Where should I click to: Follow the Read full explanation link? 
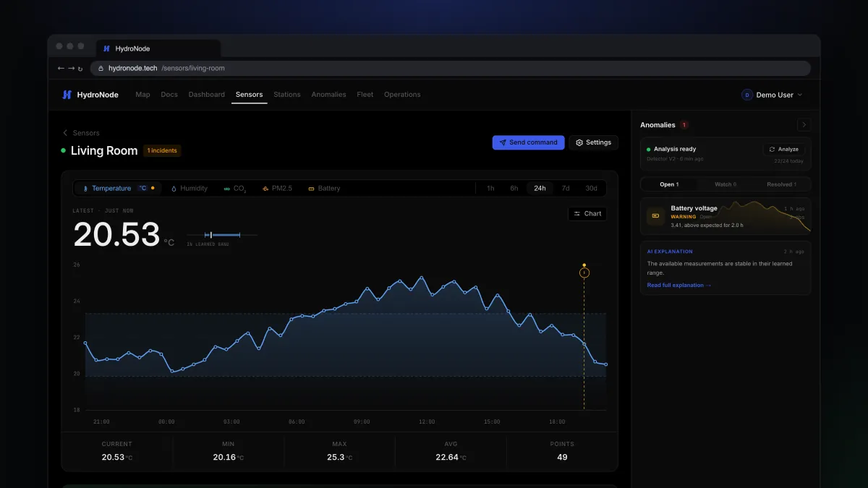pyautogui.click(x=679, y=286)
